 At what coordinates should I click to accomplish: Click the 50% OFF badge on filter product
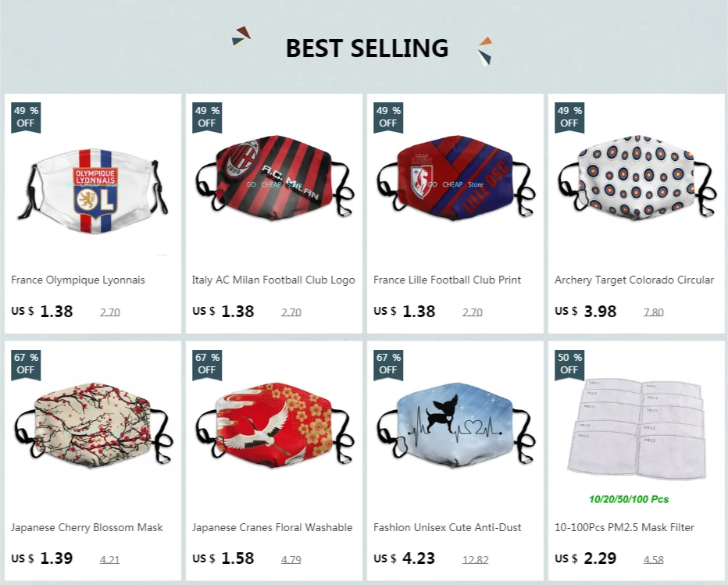(x=569, y=365)
